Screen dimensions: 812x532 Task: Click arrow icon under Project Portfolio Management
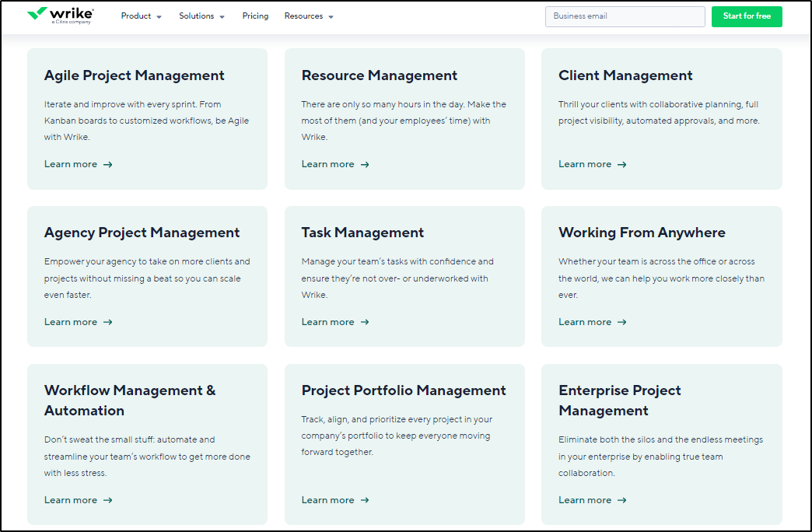click(365, 500)
